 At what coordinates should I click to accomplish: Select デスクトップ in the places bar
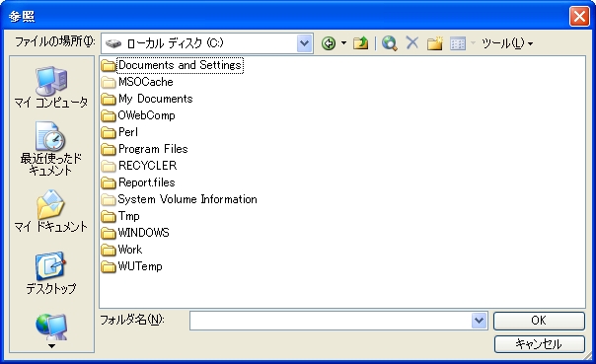[x=51, y=273]
